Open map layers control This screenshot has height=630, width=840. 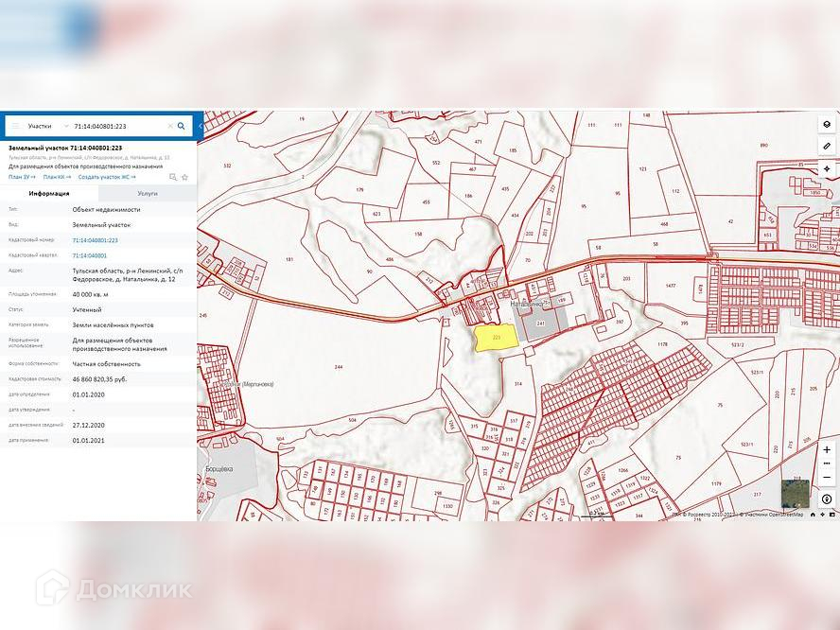point(827,124)
